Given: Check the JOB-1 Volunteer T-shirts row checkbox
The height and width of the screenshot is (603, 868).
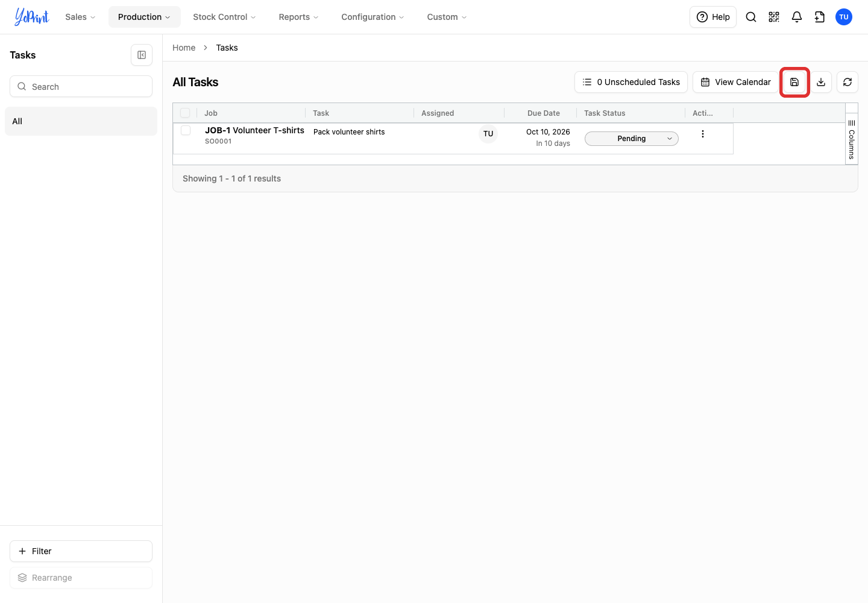Looking at the screenshot, I should click(186, 130).
